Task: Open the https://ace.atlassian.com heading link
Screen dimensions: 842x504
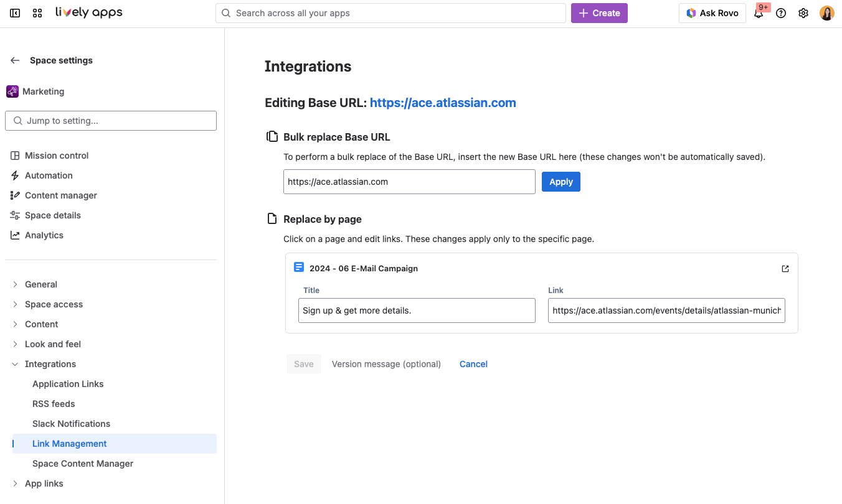Action: coord(443,103)
